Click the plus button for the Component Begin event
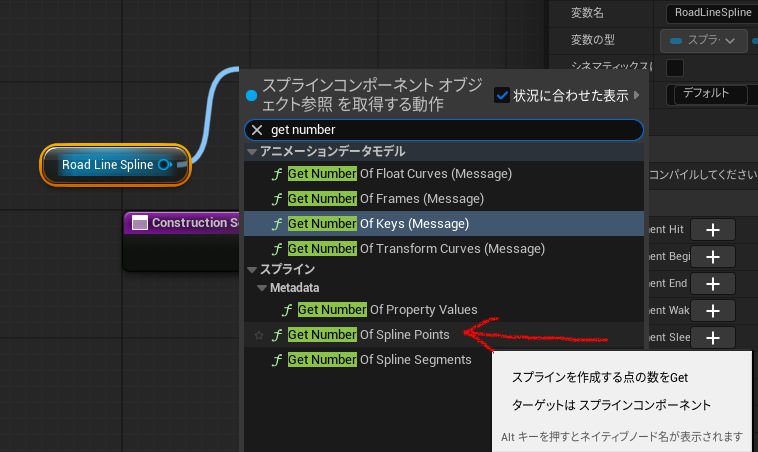 [x=713, y=257]
